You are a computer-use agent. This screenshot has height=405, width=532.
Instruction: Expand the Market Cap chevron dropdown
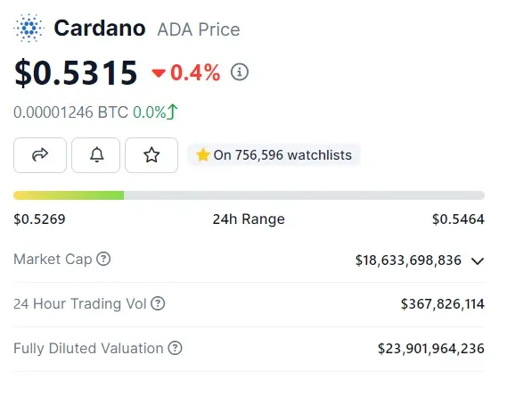tap(478, 261)
